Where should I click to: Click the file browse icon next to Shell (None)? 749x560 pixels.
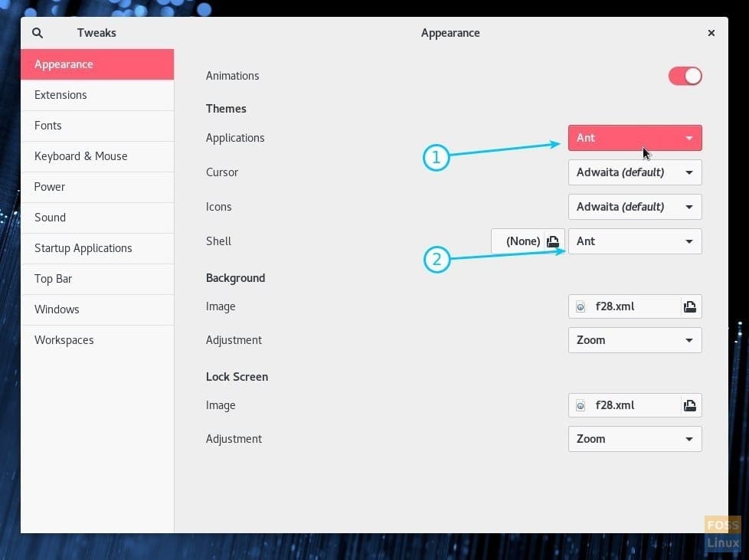tap(553, 241)
